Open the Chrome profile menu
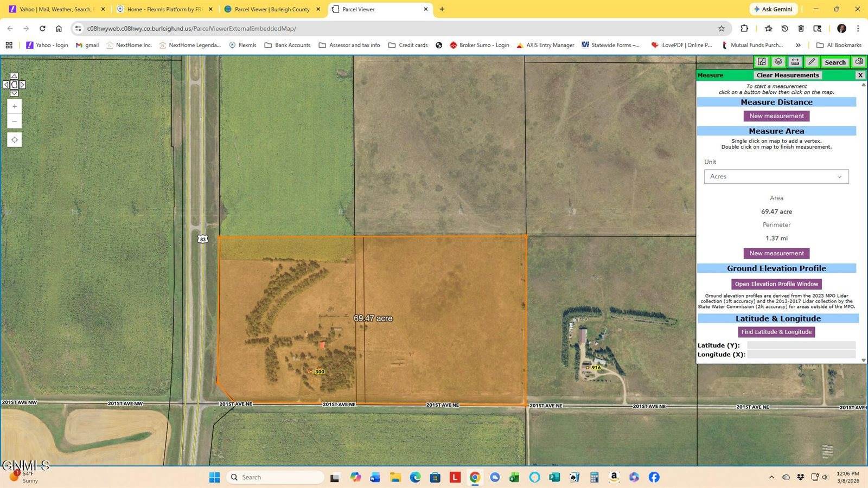 [842, 29]
